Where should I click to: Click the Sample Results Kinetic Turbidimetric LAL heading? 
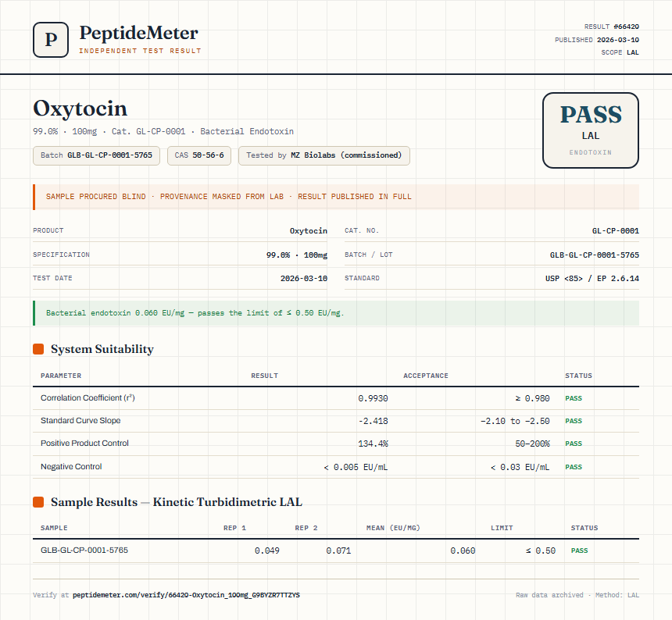point(177,502)
